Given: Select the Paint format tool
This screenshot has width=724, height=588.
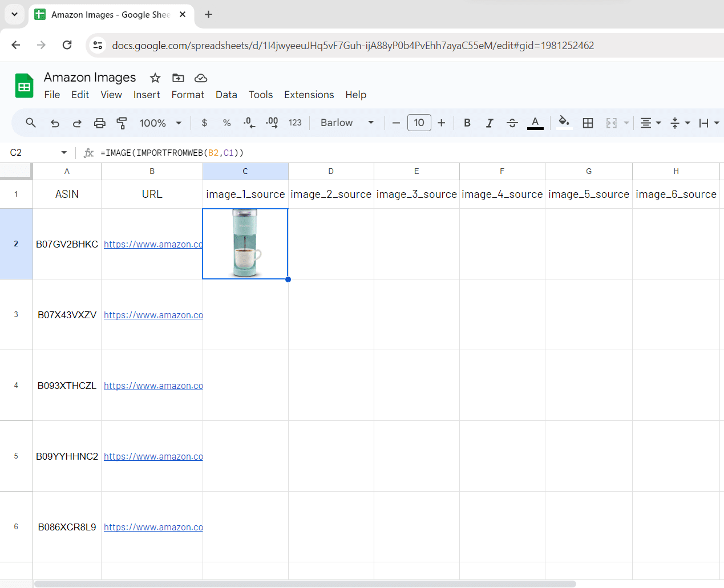Looking at the screenshot, I should coord(122,123).
